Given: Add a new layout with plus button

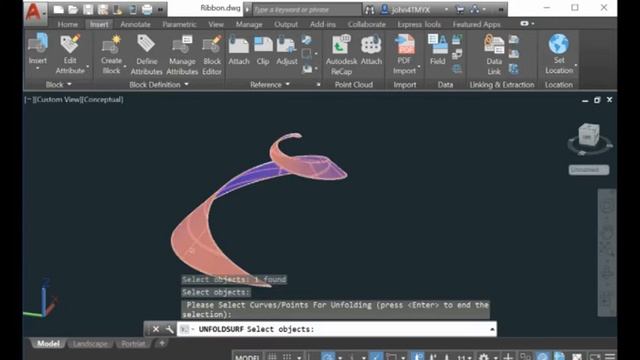Looking at the screenshot, I should [x=162, y=343].
